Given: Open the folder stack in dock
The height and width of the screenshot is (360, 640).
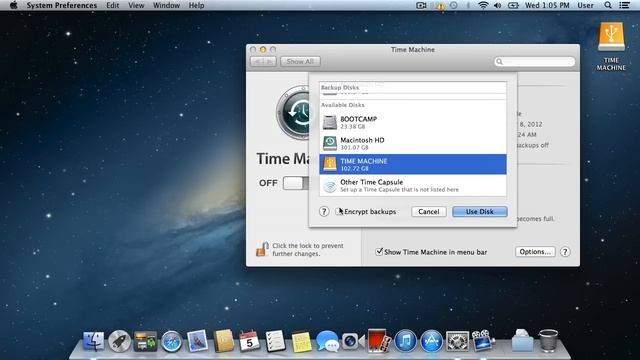Looking at the screenshot, I should (x=522, y=340).
